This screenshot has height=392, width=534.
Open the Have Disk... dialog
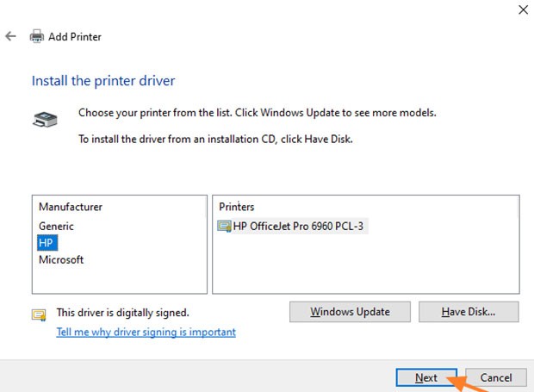[468, 311]
